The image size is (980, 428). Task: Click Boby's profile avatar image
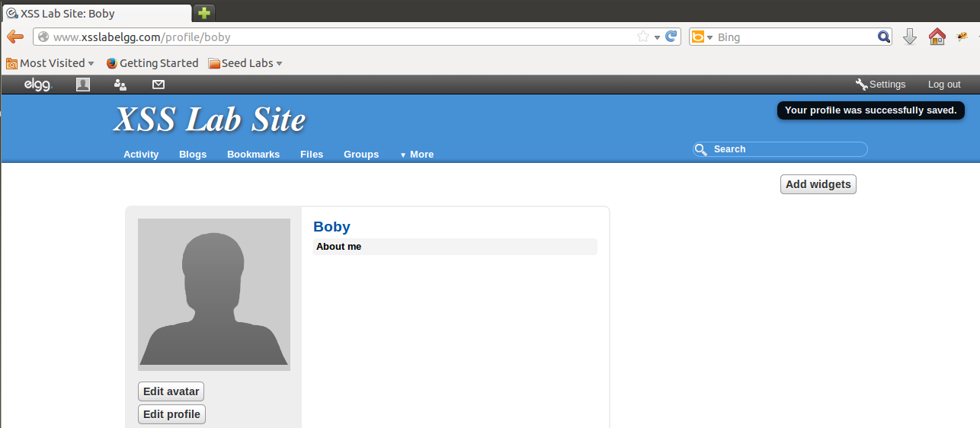(214, 295)
